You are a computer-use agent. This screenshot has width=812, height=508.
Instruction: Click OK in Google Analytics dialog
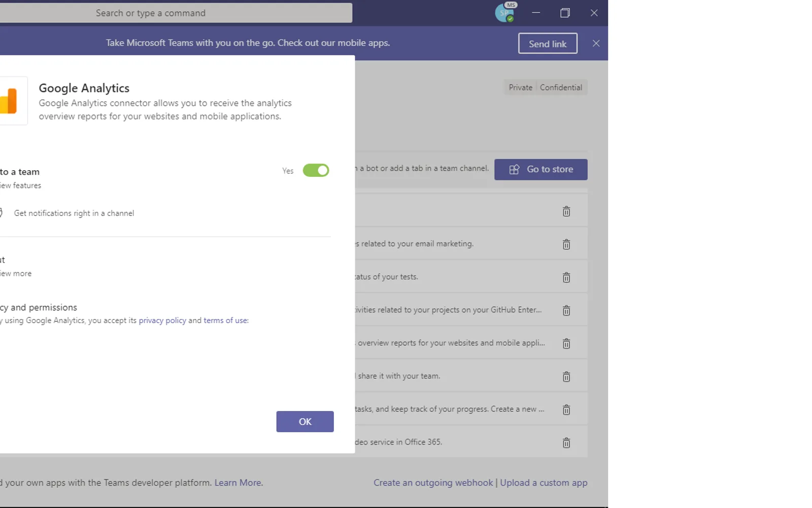pos(305,422)
